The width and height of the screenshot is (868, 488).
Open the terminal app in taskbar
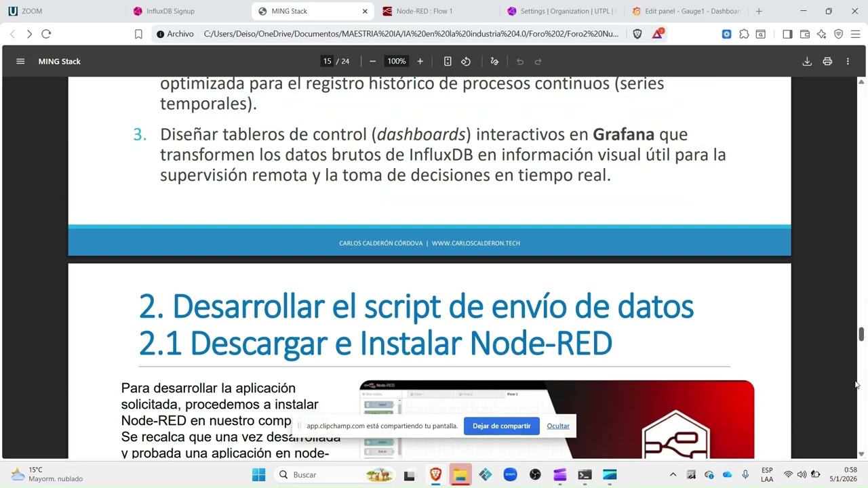click(585, 474)
